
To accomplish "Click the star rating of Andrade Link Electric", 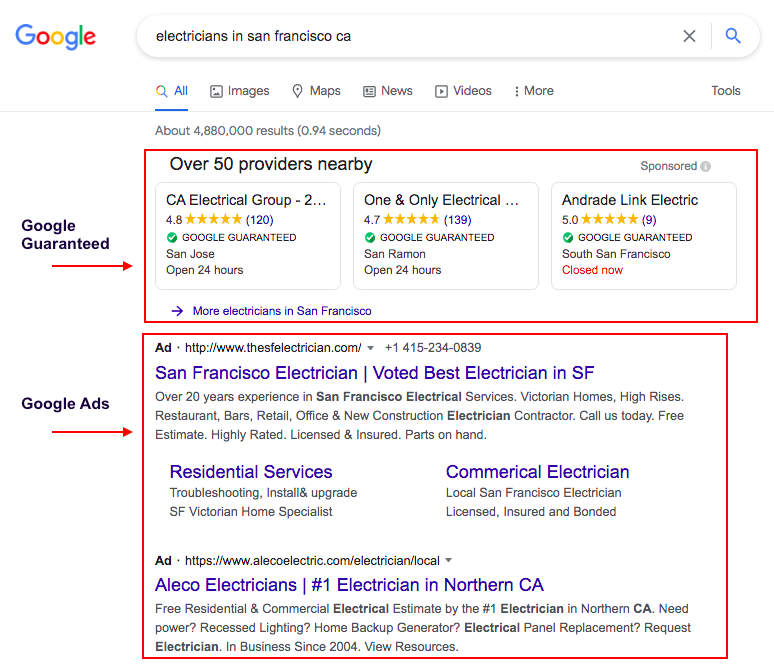I will point(610,219).
